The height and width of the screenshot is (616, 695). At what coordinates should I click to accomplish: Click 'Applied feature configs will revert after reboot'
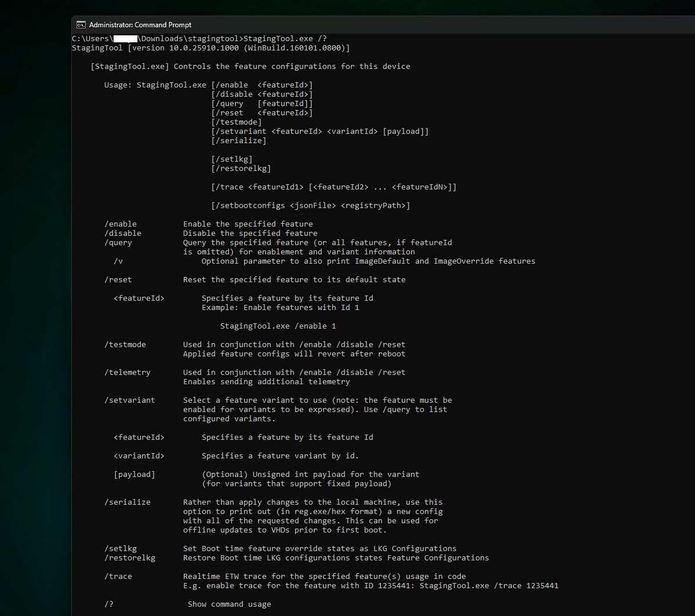click(294, 354)
